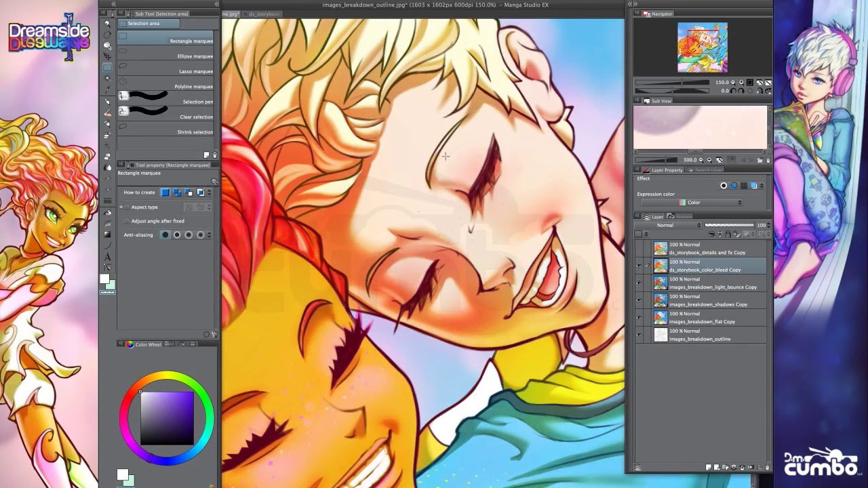The width and height of the screenshot is (868, 488).
Task: Select the Text tool (A icon)
Action: [x=107, y=257]
